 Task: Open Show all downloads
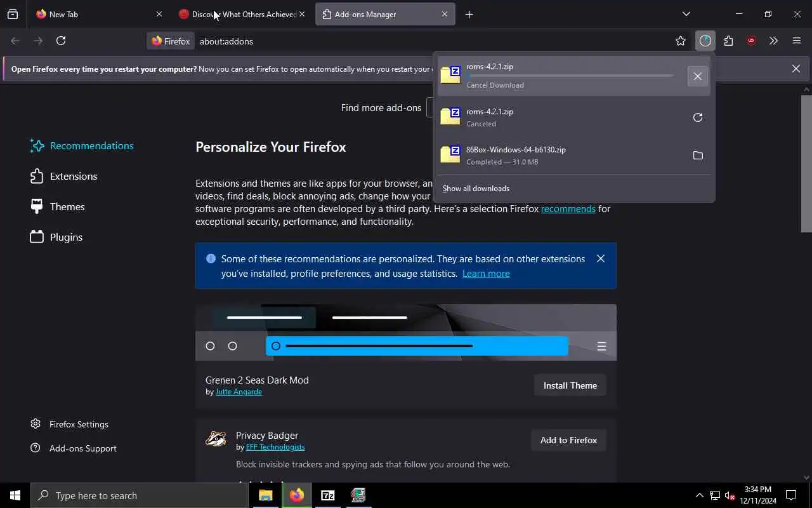click(476, 189)
